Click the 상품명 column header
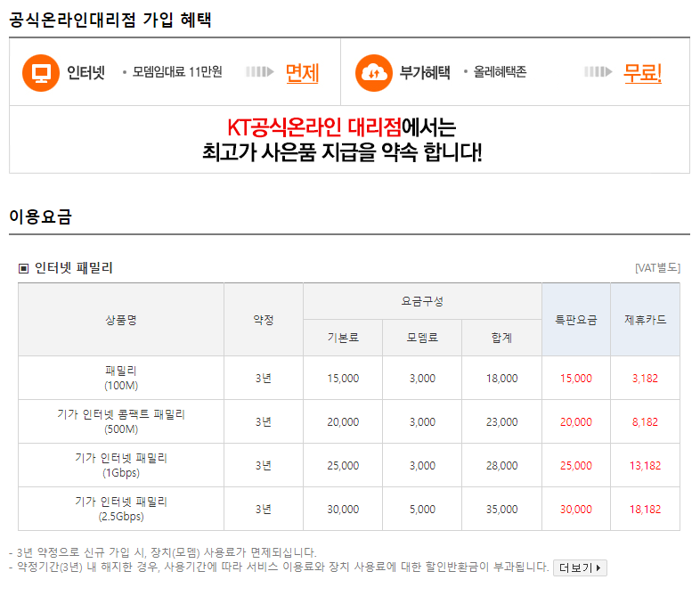Image resolution: width=700 pixels, height=596 pixels. [x=121, y=320]
